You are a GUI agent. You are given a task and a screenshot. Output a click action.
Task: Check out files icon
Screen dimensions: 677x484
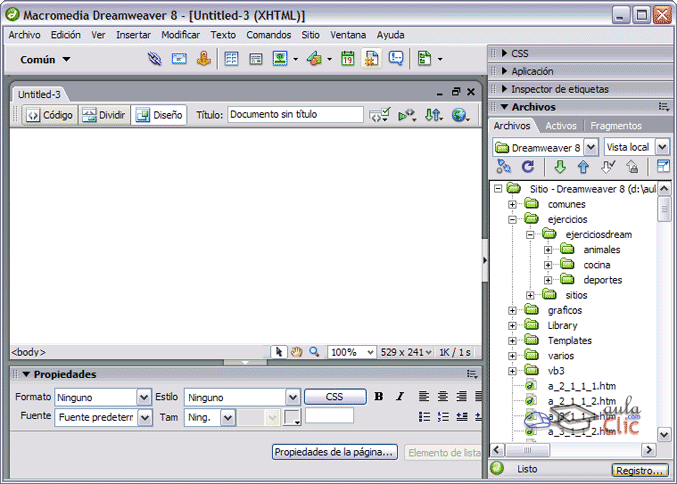[608, 167]
